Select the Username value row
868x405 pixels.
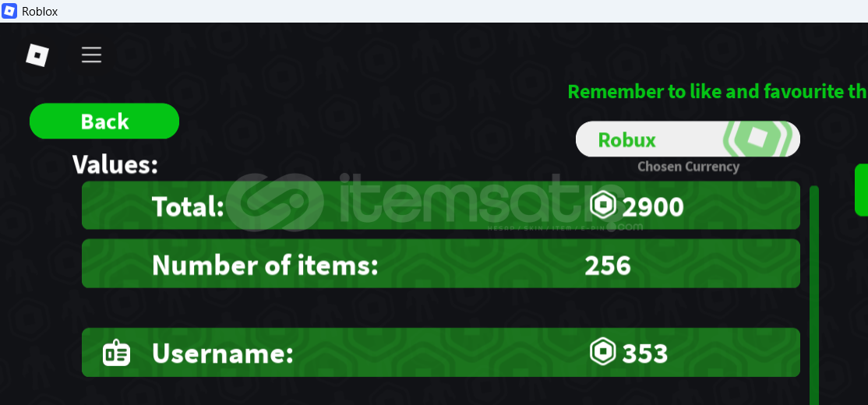pos(441,353)
